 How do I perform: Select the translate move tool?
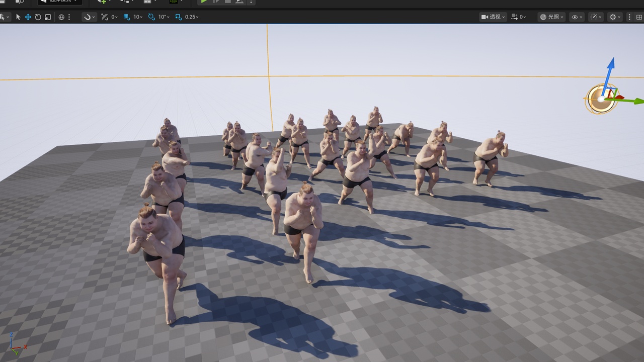[x=28, y=17]
